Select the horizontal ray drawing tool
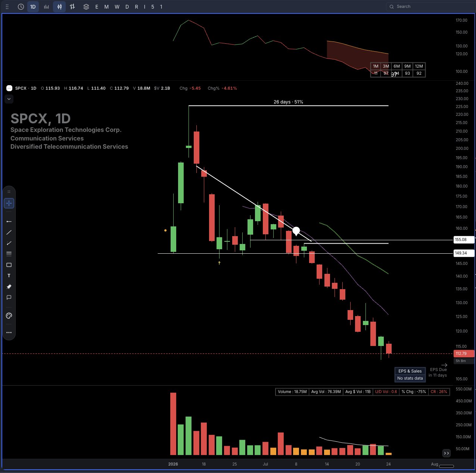Screen dimensions: 476x473 (x=9, y=222)
